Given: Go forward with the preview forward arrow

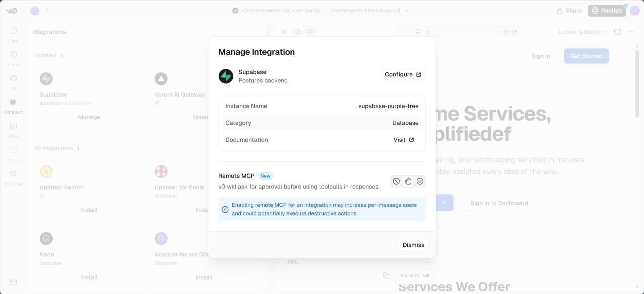Looking at the screenshot, I should pos(408,32).
